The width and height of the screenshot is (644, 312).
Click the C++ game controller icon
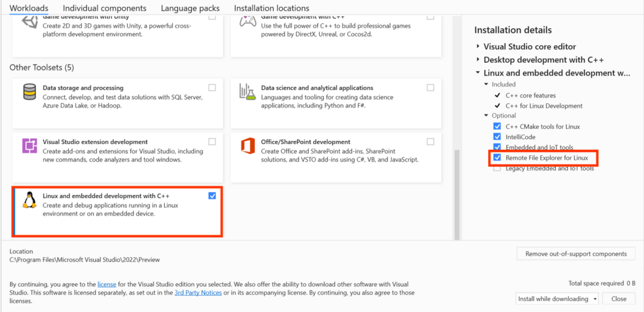pyautogui.click(x=247, y=23)
